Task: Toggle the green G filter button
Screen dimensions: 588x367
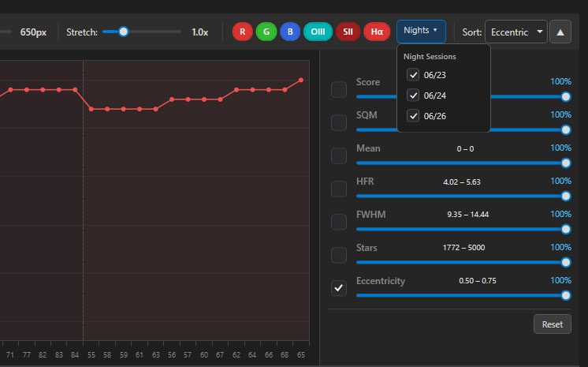Action: (x=266, y=32)
